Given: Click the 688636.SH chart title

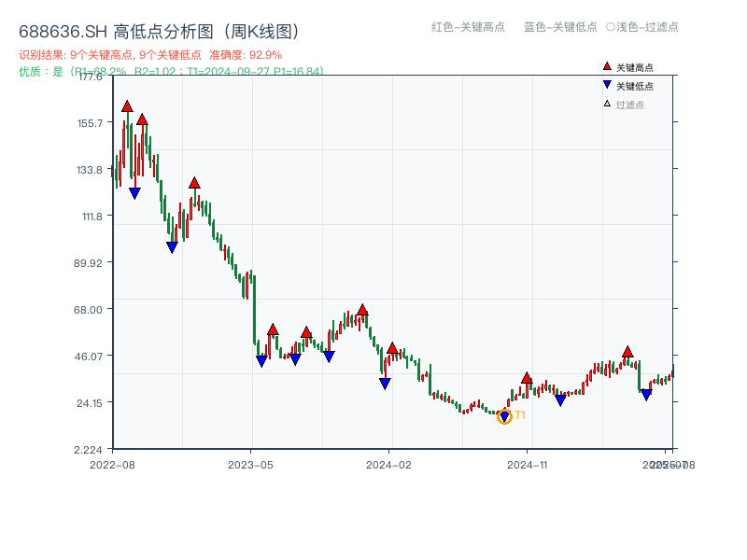Looking at the screenshot, I should 161,30.
